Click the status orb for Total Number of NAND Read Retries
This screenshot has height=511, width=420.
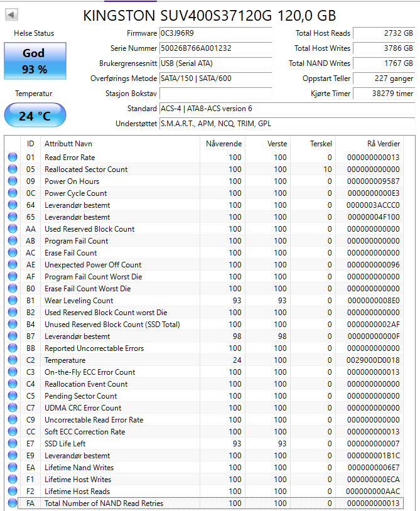(13, 503)
